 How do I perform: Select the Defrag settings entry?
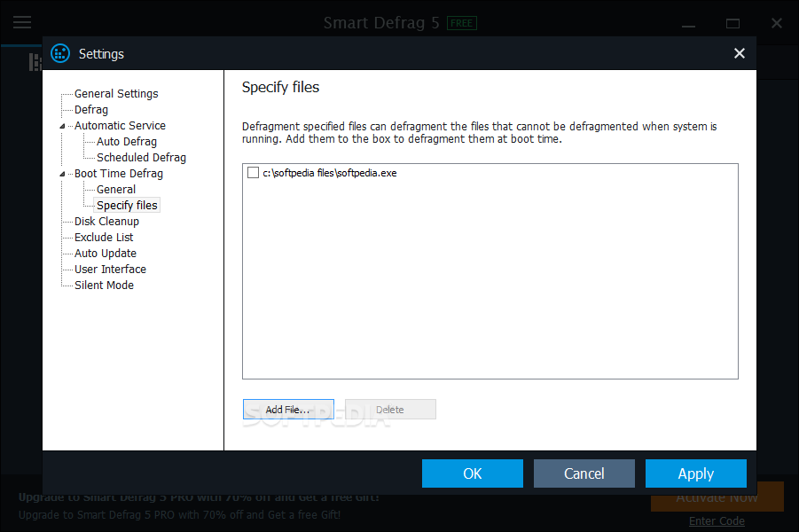point(91,110)
